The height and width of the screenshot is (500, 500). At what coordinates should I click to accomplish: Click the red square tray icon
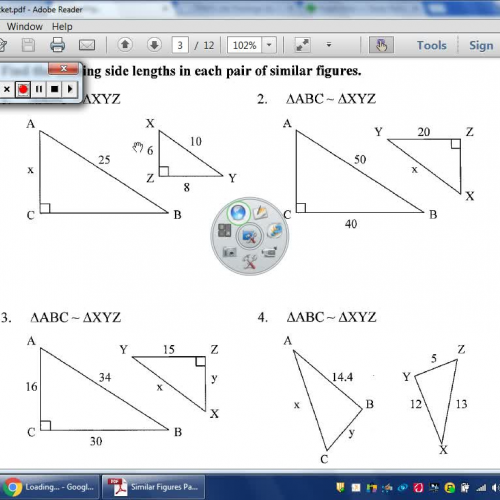[x=418, y=488]
